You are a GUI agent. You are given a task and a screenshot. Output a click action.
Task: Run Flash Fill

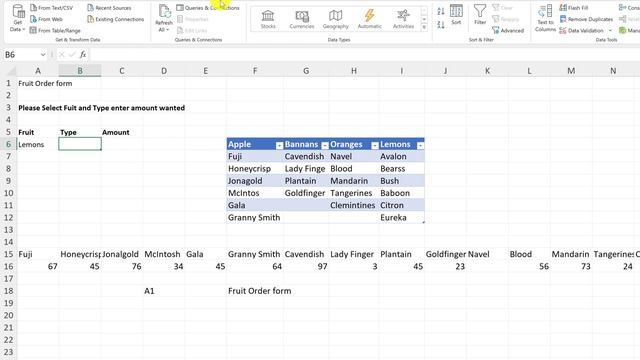tap(573, 8)
